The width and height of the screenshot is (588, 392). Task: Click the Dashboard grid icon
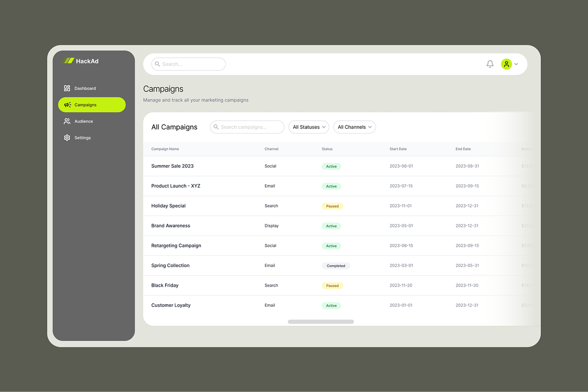coord(67,88)
